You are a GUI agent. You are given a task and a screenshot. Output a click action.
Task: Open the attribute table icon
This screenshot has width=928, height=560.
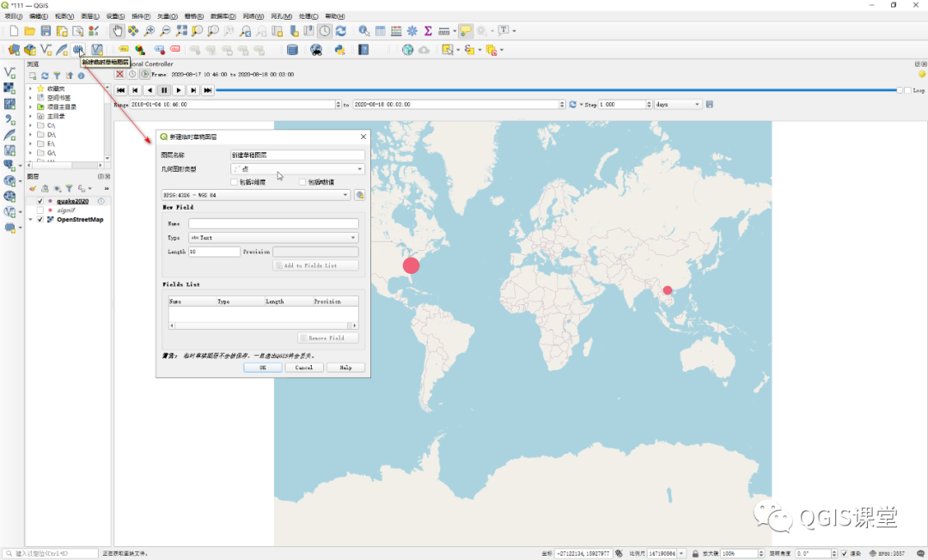[x=380, y=31]
